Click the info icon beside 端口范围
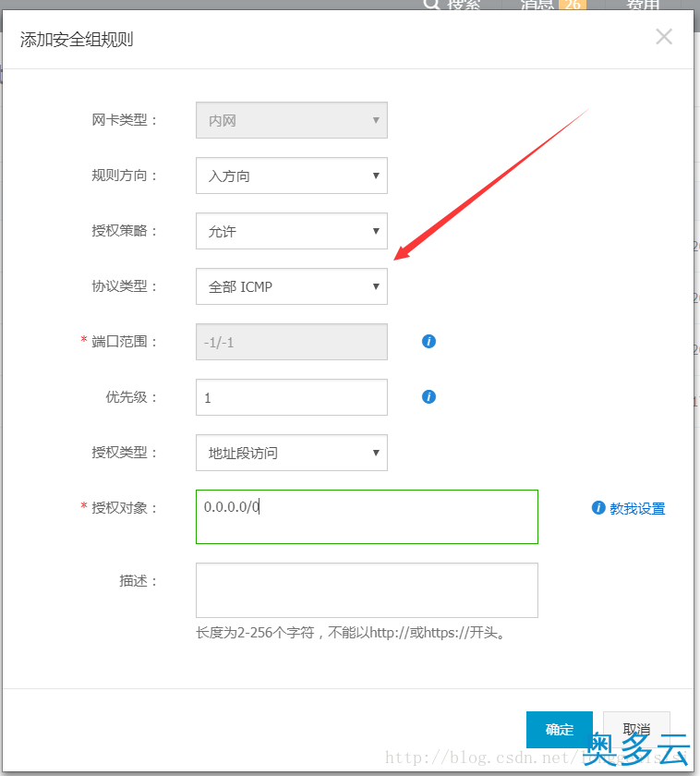This screenshot has width=700, height=776. pyautogui.click(x=428, y=341)
